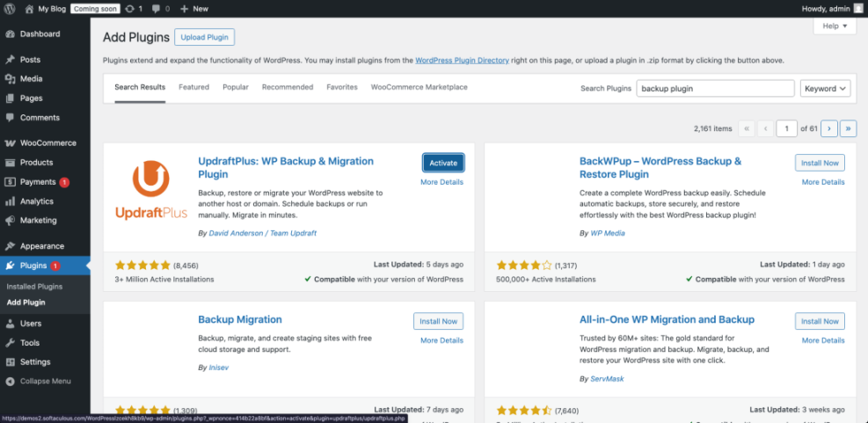Screen dimensions: 868x423
Task: Activate the UpdraftPlus plugin
Action: coord(443,163)
